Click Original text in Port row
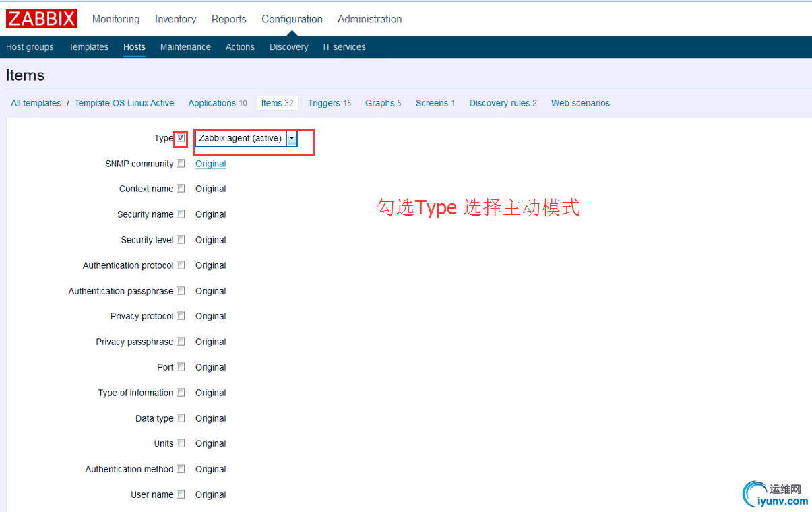 pos(211,368)
